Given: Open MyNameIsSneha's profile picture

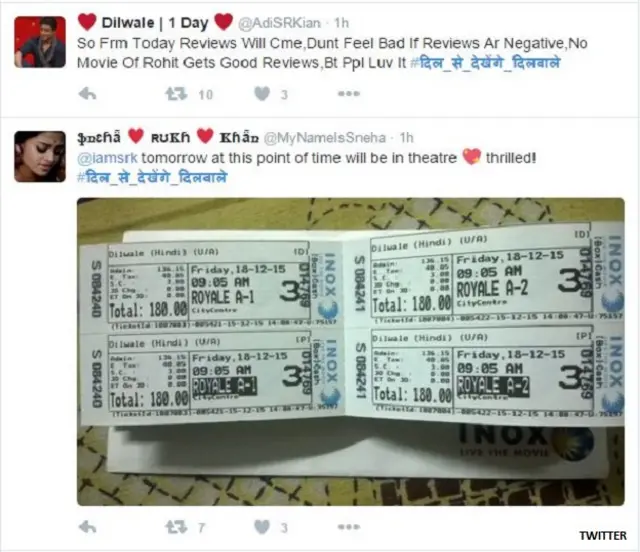Looking at the screenshot, I should [x=40, y=156].
